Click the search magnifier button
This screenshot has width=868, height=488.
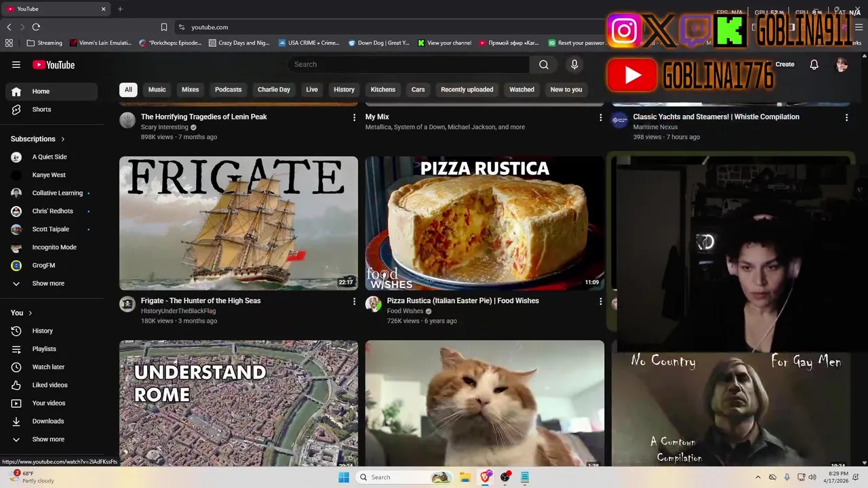click(x=544, y=64)
